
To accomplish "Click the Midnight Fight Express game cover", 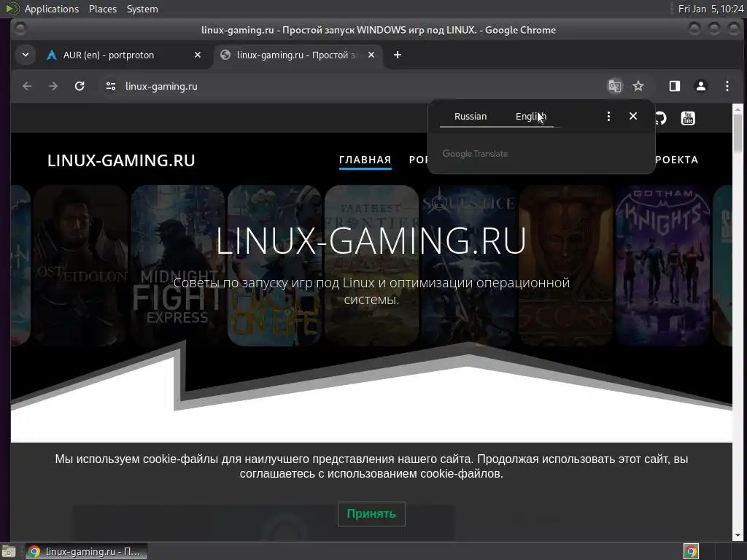I will (177, 265).
